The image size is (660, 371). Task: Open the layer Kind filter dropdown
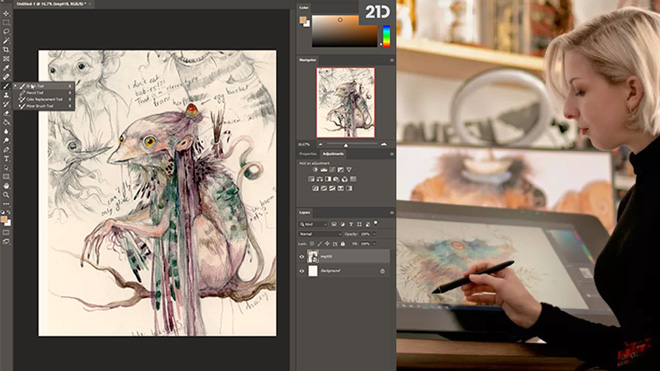tap(313, 224)
